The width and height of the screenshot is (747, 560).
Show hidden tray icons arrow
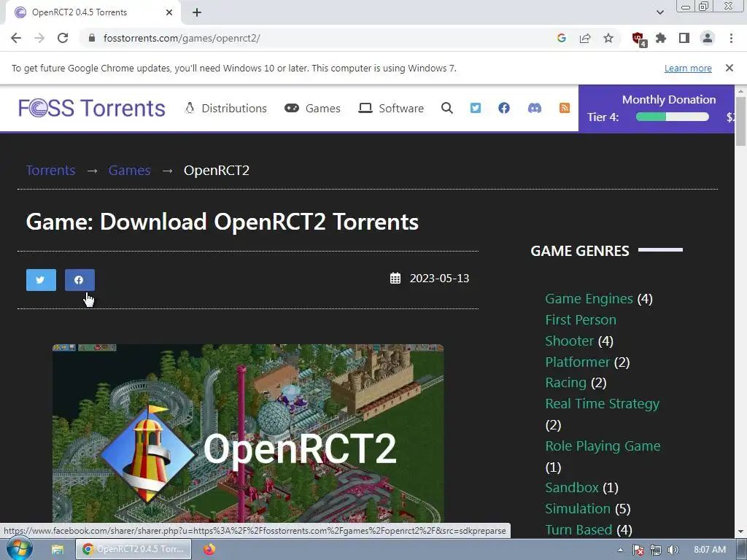(x=620, y=550)
